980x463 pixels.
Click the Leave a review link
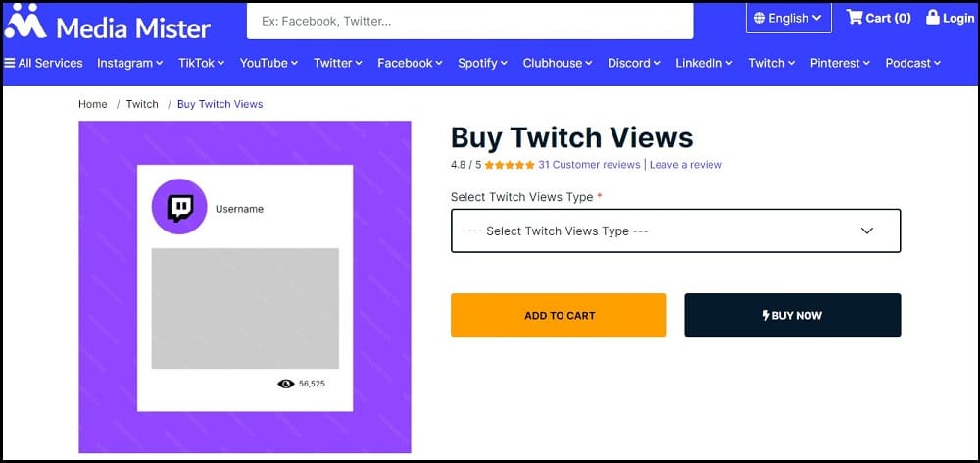pos(686,165)
